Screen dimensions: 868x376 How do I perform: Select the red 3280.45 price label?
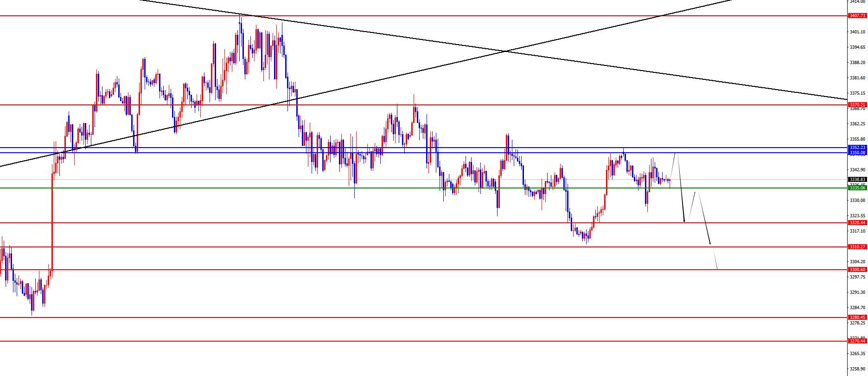[857, 318]
